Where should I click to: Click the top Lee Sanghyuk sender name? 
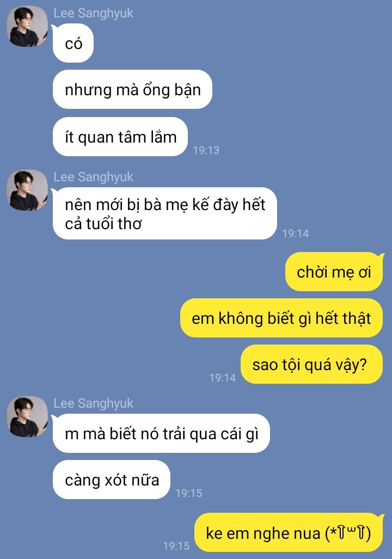[x=94, y=13]
